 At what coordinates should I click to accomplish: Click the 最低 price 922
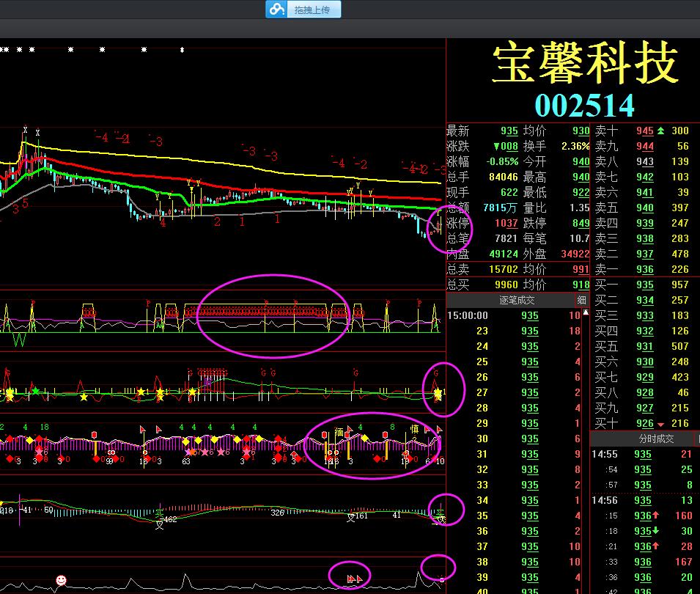(581, 192)
